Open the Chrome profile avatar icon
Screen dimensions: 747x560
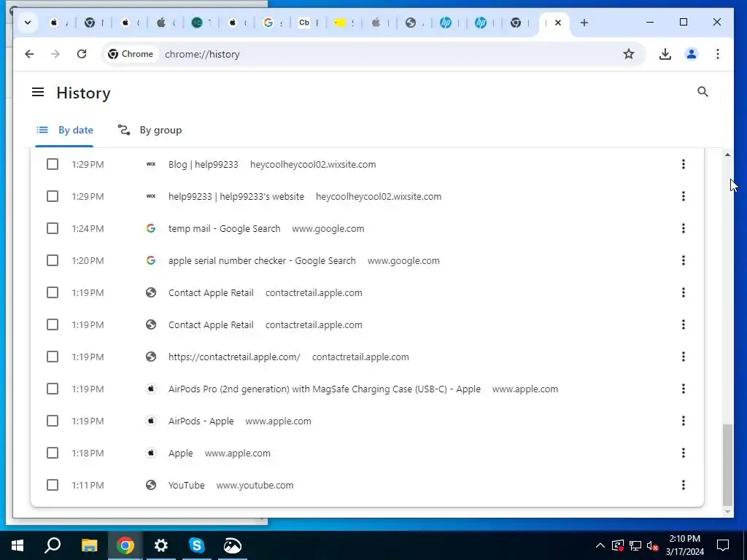point(692,54)
